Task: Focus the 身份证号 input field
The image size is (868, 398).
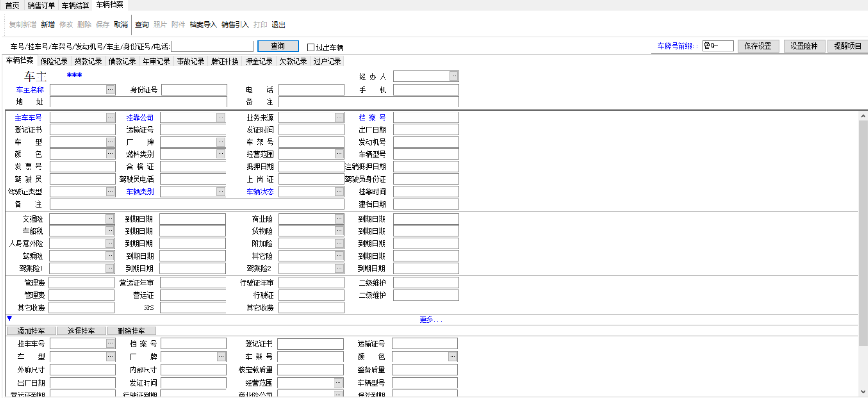Action: [194, 90]
